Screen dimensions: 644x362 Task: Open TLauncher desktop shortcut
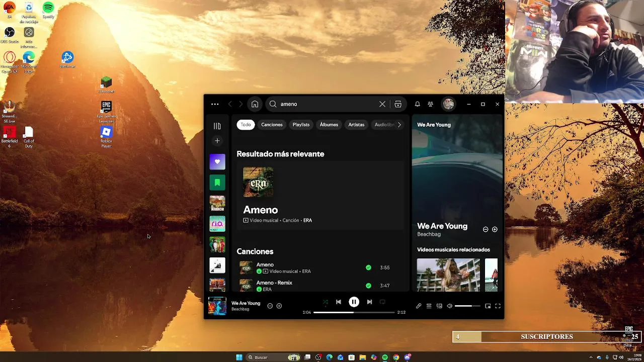[106, 84]
